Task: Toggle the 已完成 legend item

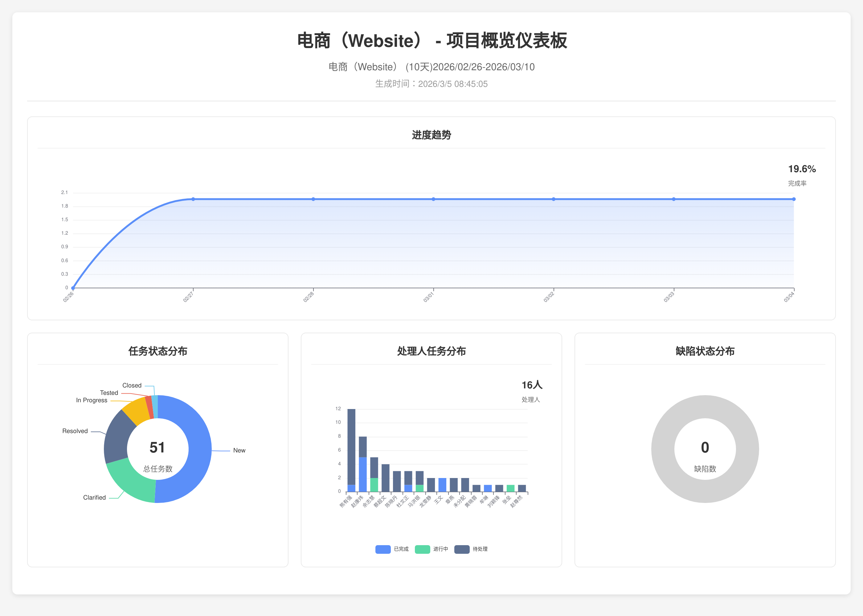Action: tap(392, 549)
